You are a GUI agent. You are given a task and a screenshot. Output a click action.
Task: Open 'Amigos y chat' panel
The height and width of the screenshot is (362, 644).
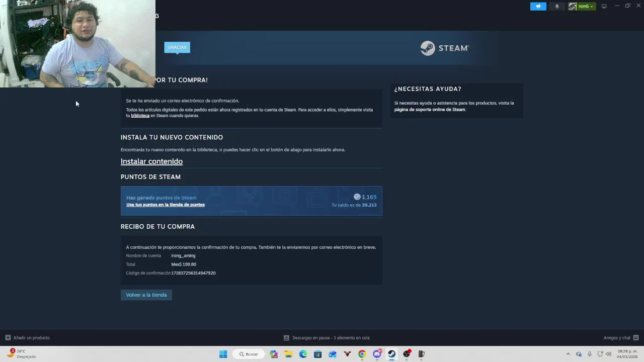click(x=617, y=338)
